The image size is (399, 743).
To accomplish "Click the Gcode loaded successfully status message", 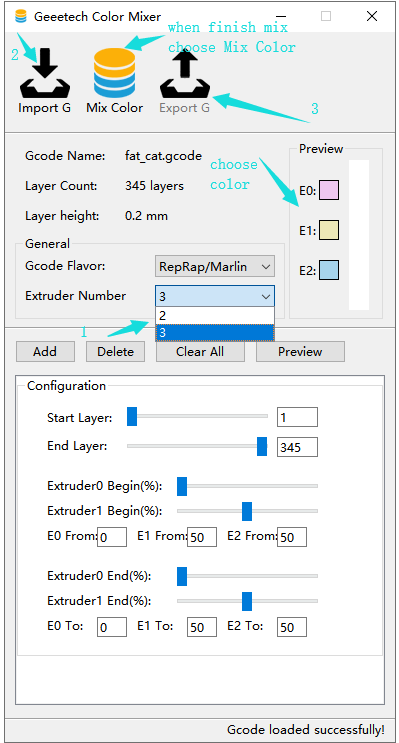I will (x=306, y=729).
